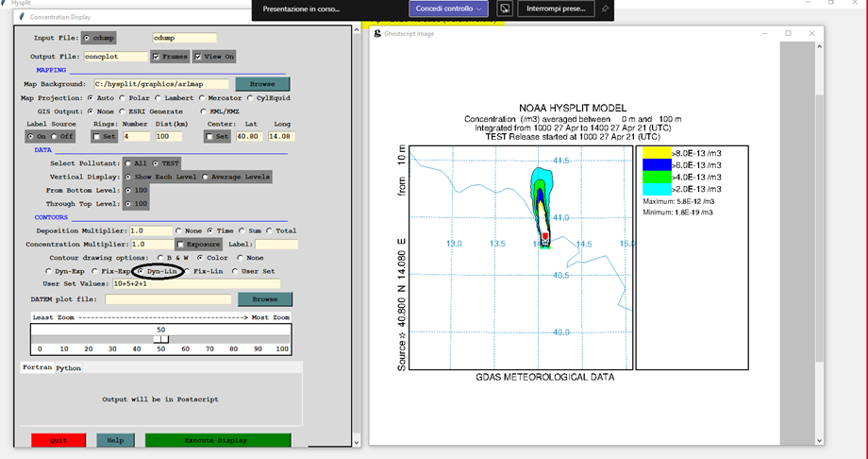Screen dimensions: 868x459
Task: Select the cdump input file radio button
Action: click(x=87, y=38)
